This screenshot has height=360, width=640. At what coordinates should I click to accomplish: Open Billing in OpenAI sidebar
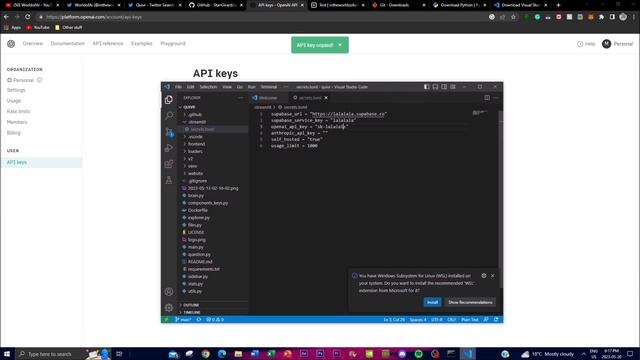[13, 133]
